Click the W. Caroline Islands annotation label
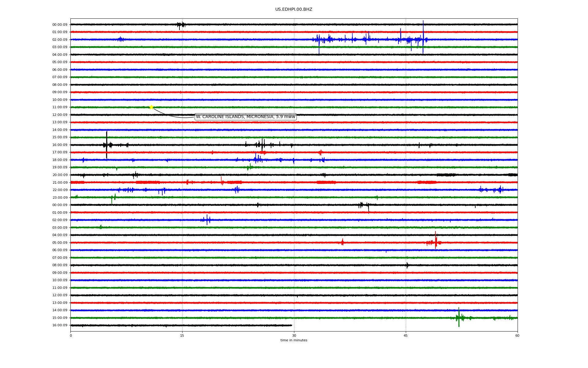This screenshot has width=588, height=368. (245, 117)
